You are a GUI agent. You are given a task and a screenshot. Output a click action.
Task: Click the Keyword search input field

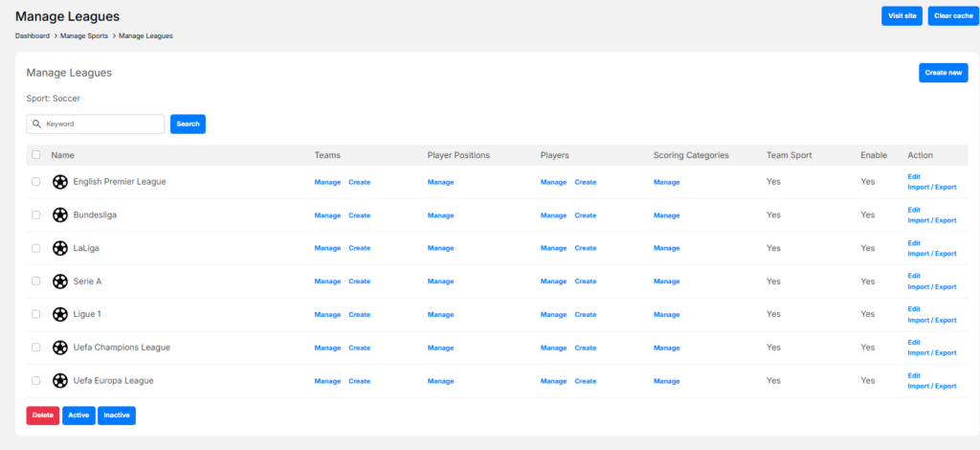102,124
